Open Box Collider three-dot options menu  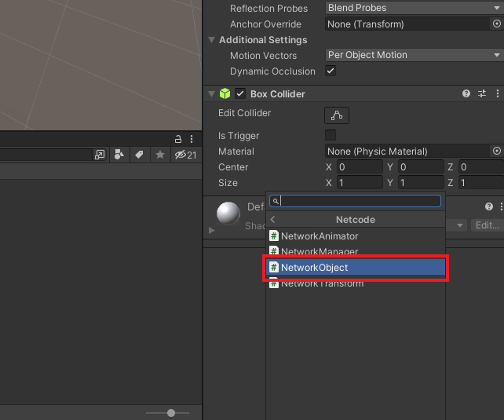point(498,93)
